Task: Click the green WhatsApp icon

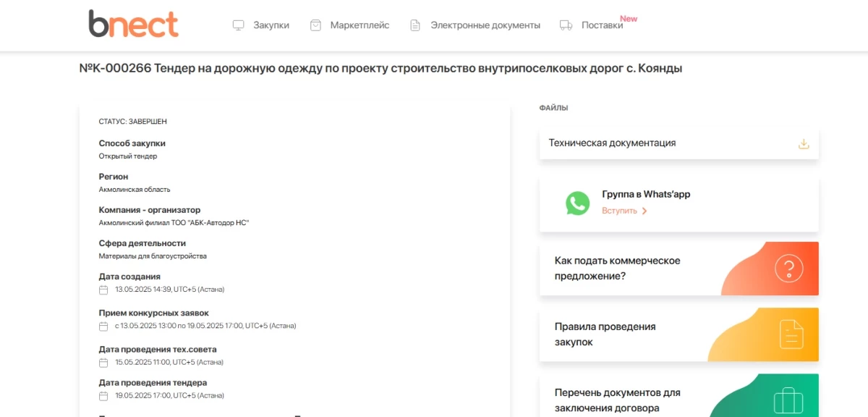Action: [577, 203]
